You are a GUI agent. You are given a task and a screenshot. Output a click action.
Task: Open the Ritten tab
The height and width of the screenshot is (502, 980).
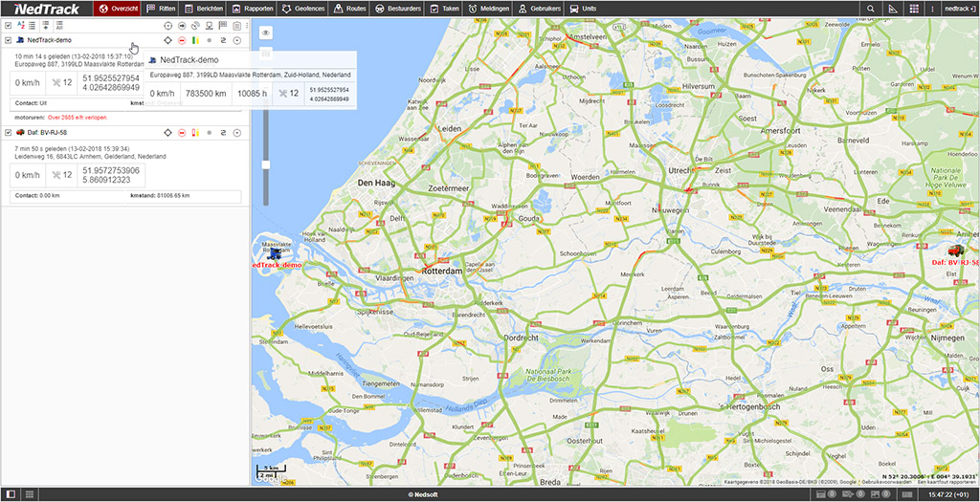point(161,9)
